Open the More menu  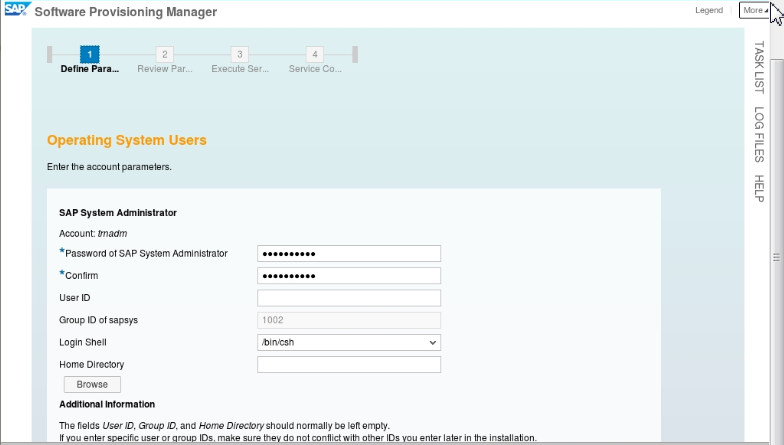point(754,10)
